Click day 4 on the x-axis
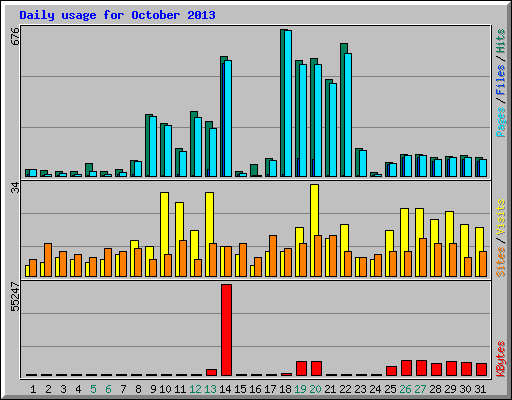512x400 pixels. [78, 389]
